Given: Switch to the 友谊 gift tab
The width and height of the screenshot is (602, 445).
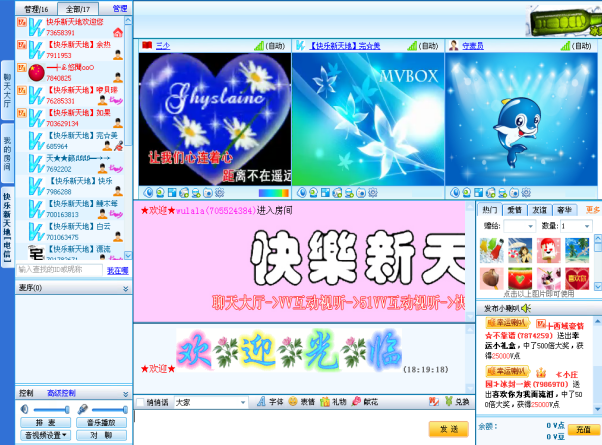Looking at the screenshot, I should click(x=539, y=210).
